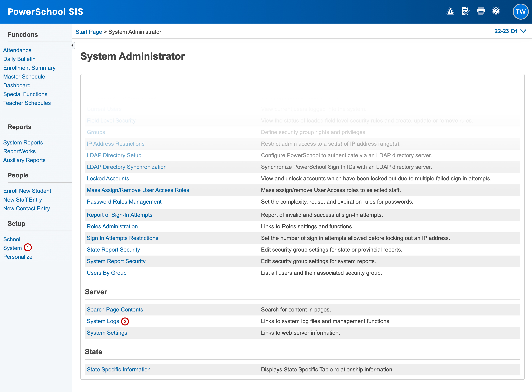Image resolution: width=532 pixels, height=392 pixels.
Task: Open Users By Group link
Action: tap(107, 273)
